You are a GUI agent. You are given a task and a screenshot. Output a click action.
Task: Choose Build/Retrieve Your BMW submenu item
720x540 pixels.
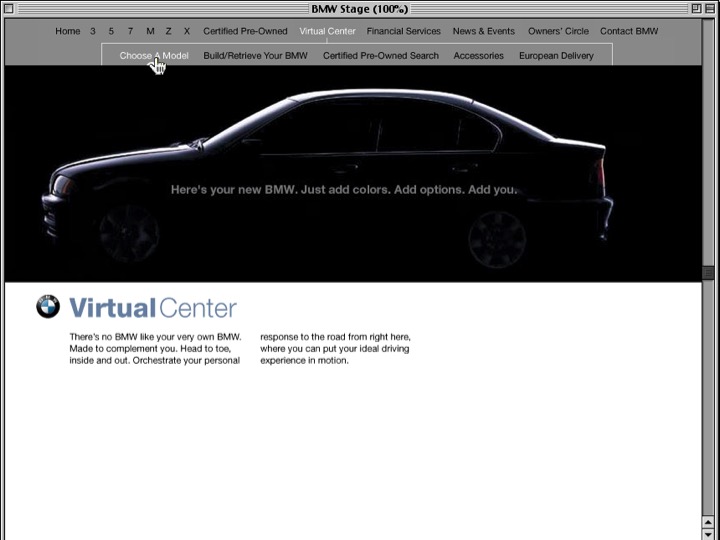[x=255, y=56]
